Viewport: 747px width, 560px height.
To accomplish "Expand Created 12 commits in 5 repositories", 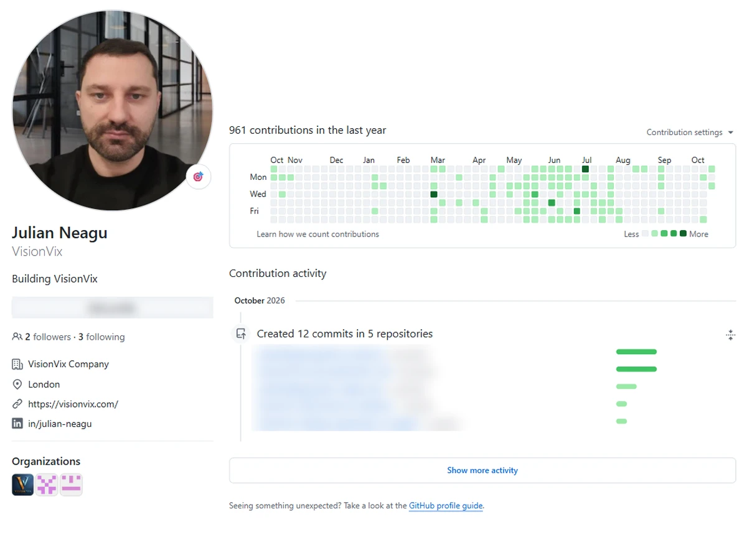I will (344, 334).
